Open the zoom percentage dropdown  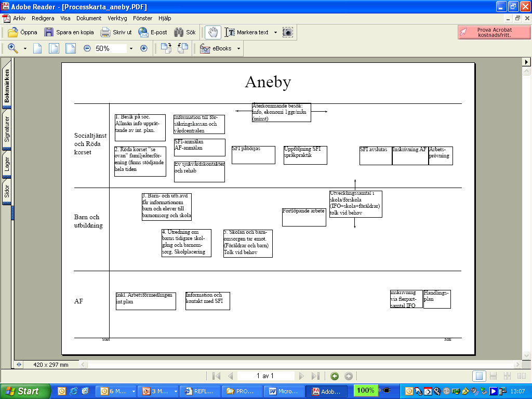click(x=131, y=48)
